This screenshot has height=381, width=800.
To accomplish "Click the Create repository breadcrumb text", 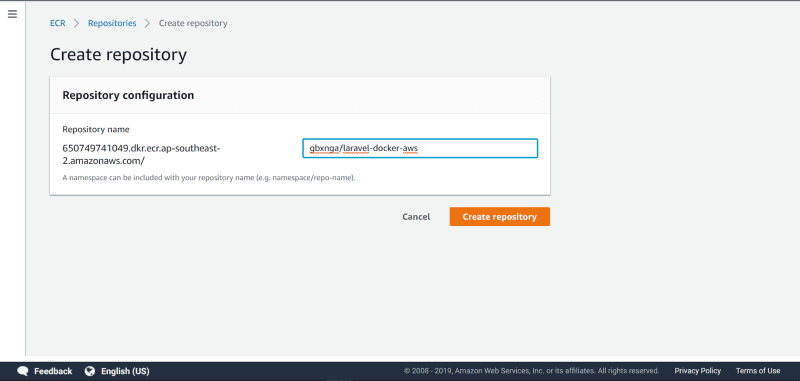I will click(193, 23).
